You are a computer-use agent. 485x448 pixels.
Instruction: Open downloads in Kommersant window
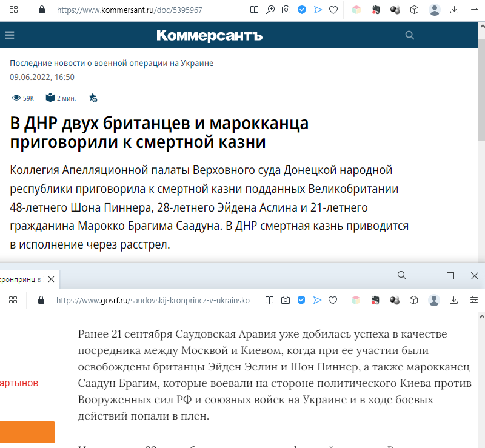click(x=454, y=10)
